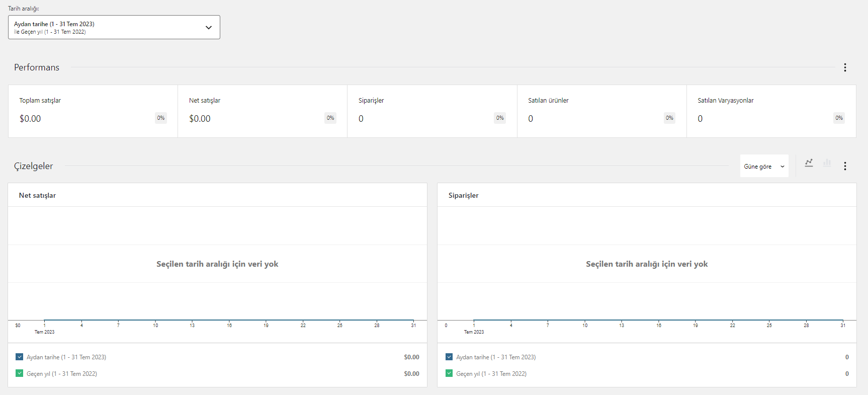This screenshot has height=395, width=868.
Task: Click the Siparişler chart title
Action: point(463,195)
